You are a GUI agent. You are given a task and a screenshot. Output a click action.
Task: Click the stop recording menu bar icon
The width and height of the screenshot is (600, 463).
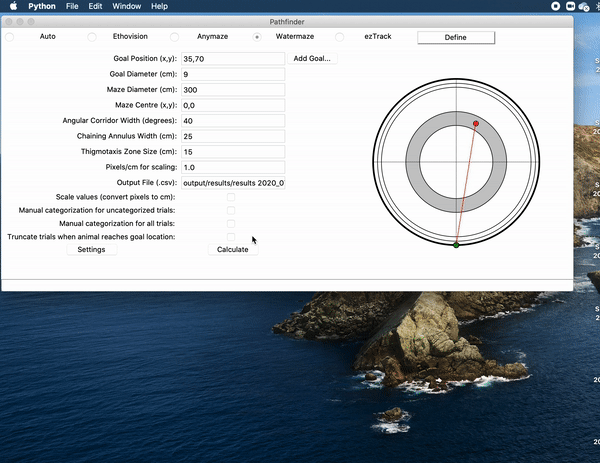coord(556,6)
